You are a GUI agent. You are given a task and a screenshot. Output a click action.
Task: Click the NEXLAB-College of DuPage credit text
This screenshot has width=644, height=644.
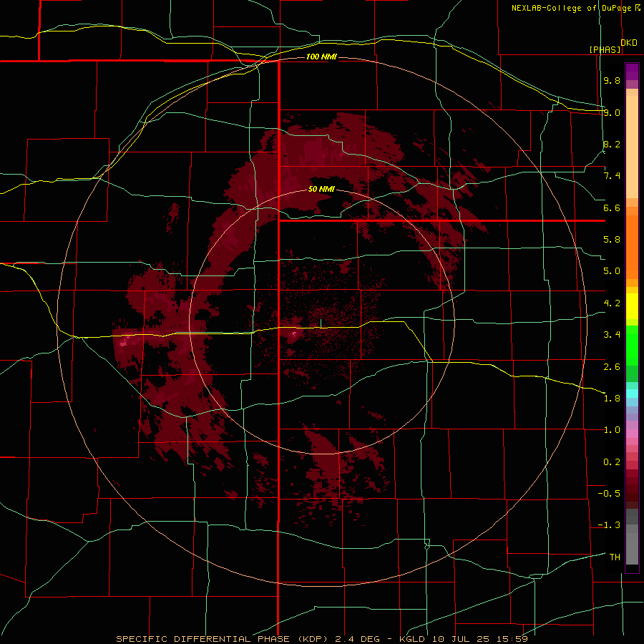click(571, 8)
